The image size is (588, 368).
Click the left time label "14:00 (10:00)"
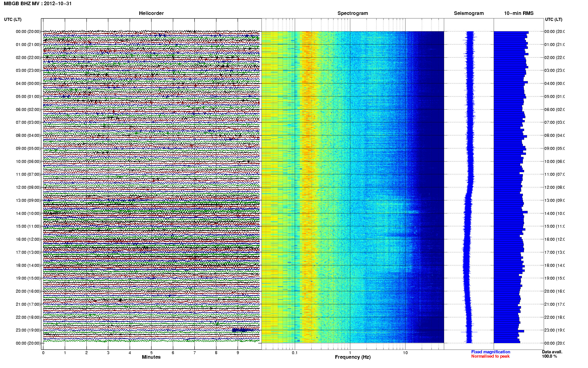(28, 213)
